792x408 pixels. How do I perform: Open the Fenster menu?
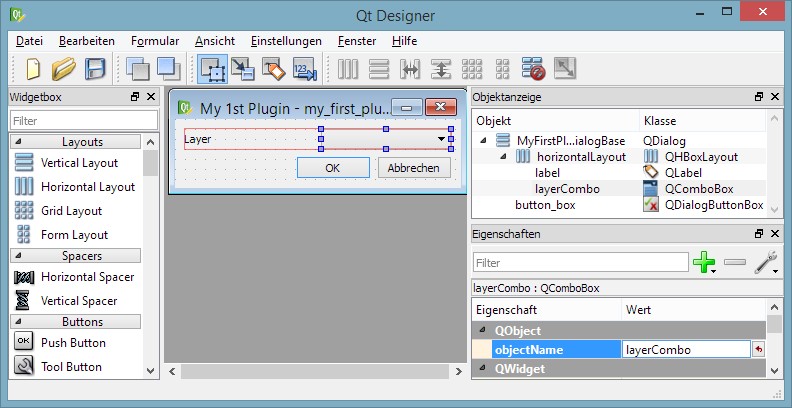[x=357, y=41]
